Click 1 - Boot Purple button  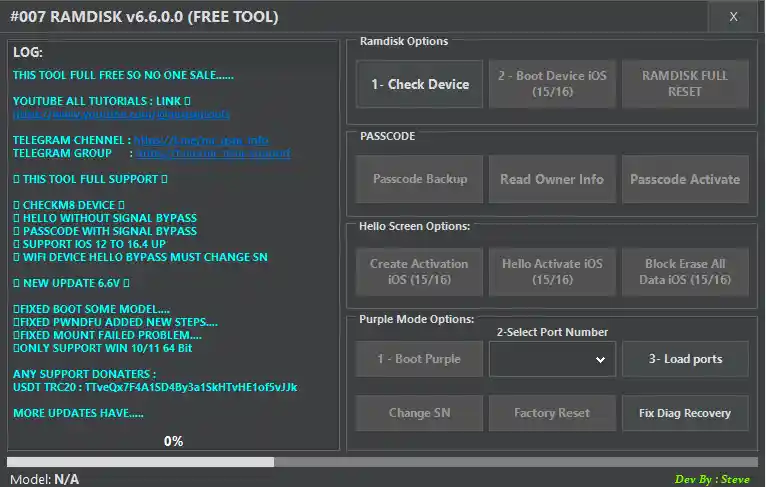click(x=420, y=359)
